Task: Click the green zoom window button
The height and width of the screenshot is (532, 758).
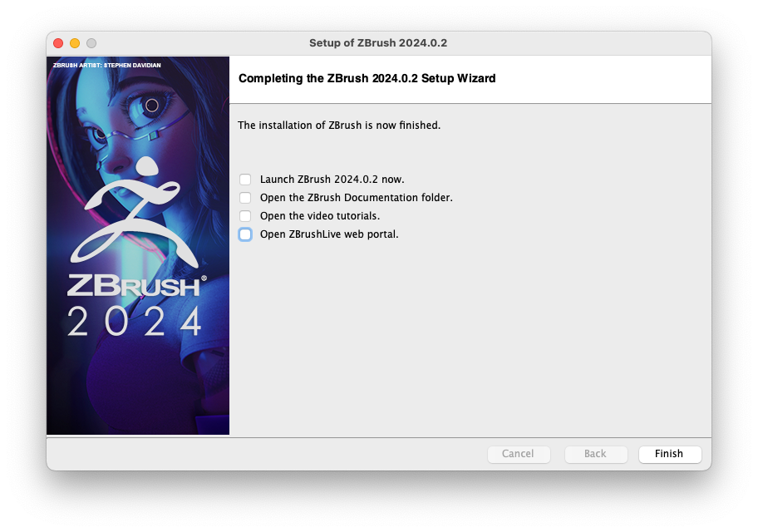Action: tap(91, 42)
